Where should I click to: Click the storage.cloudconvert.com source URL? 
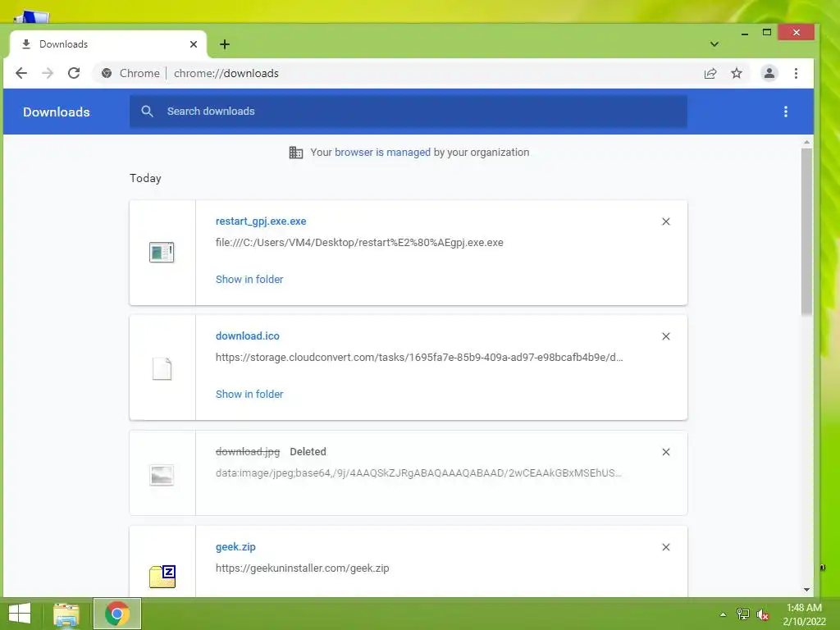click(419, 358)
